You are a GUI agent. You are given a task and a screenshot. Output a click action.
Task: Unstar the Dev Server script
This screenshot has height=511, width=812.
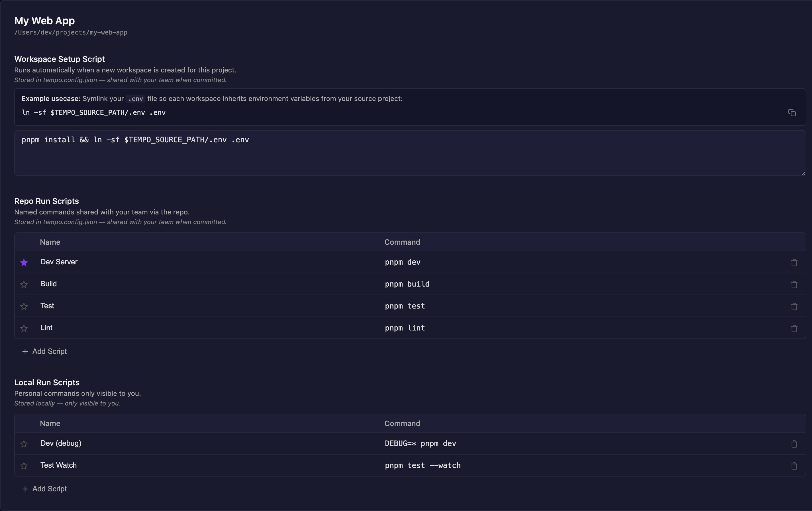pos(24,262)
